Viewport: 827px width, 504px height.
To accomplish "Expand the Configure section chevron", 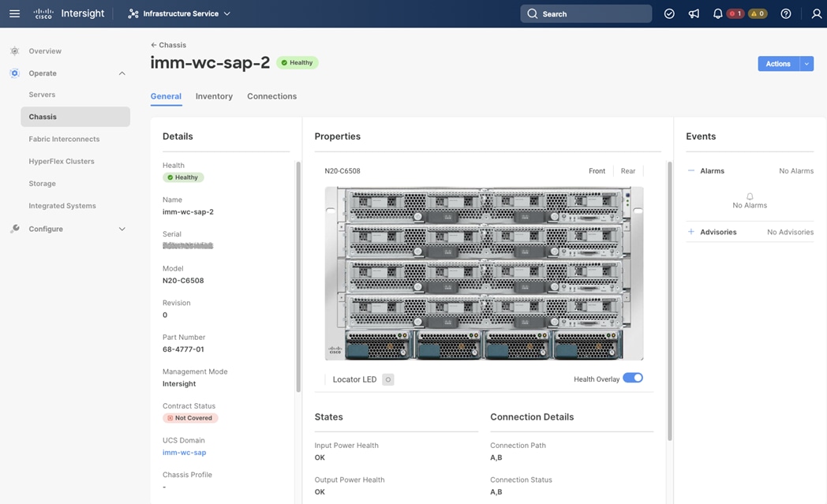I will [x=122, y=229].
